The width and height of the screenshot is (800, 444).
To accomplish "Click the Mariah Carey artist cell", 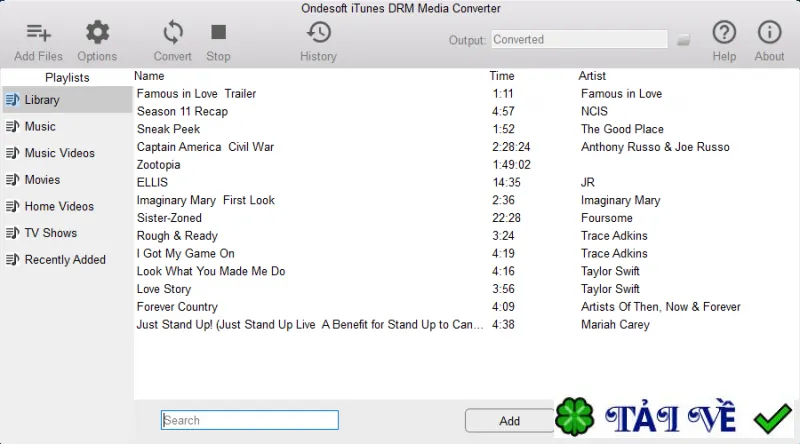I will (615, 325).
